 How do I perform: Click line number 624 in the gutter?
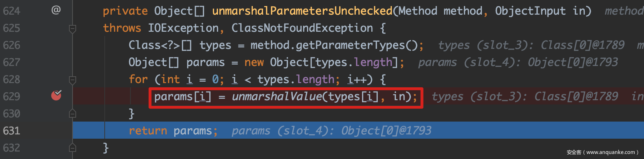11,11
